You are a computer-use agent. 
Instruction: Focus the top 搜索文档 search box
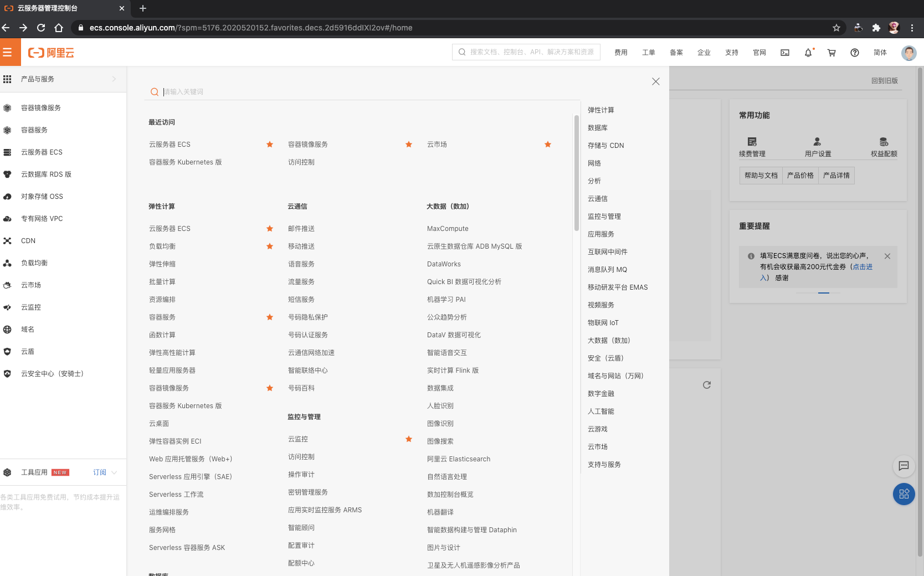[x=526, y=52]
